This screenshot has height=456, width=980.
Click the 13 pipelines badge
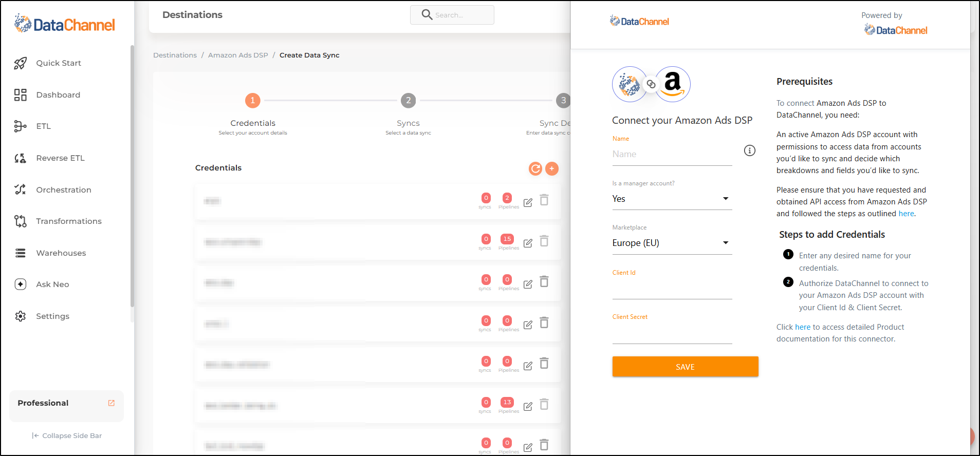coord(507,402)
